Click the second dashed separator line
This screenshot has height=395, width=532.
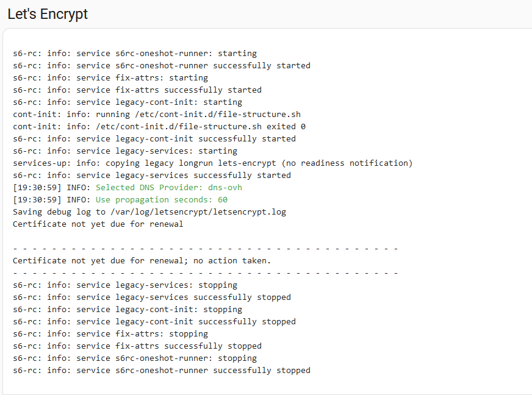coord(205,273)
